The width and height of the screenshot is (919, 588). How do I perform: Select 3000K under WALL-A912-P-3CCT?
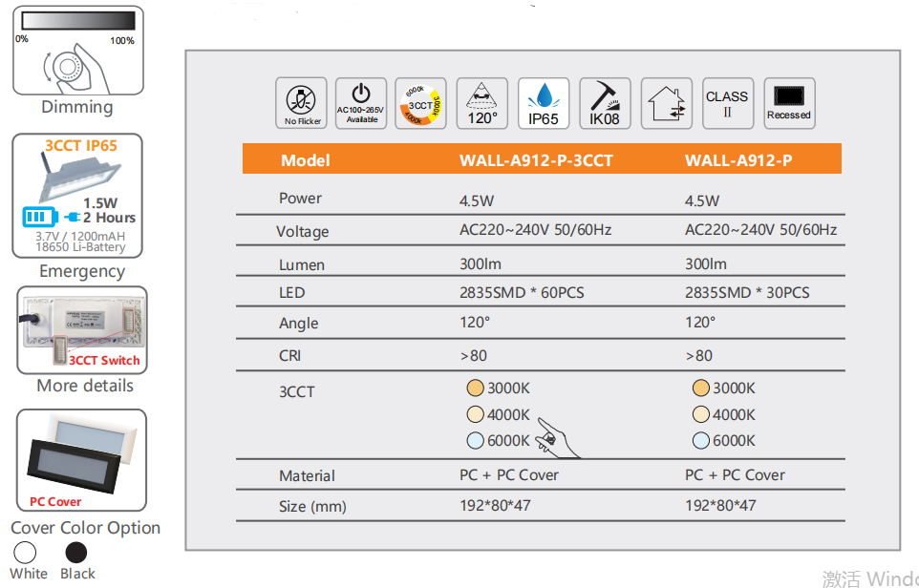[476, 388]
